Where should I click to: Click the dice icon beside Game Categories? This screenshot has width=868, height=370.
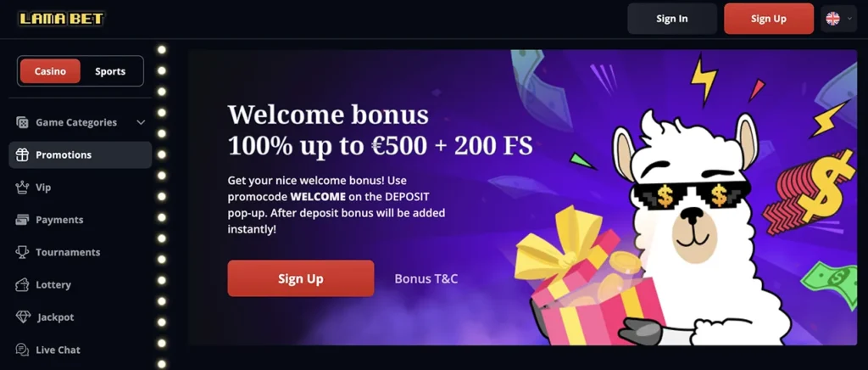point(22,122)
